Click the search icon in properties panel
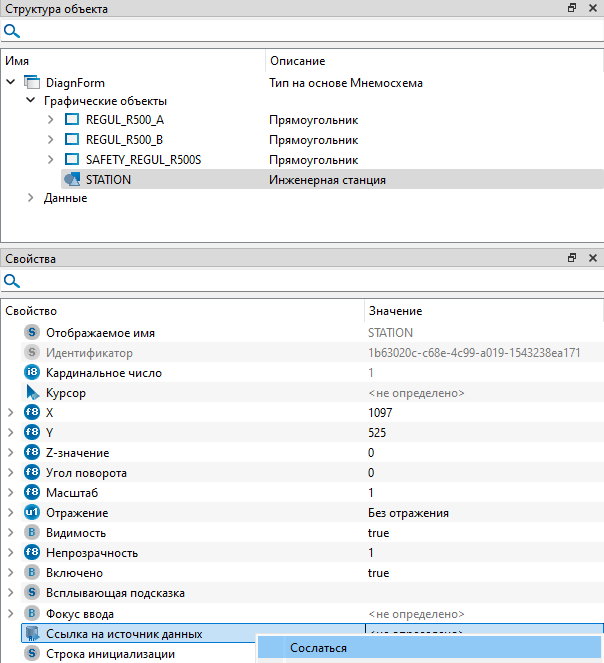 [x=12, y=281]
